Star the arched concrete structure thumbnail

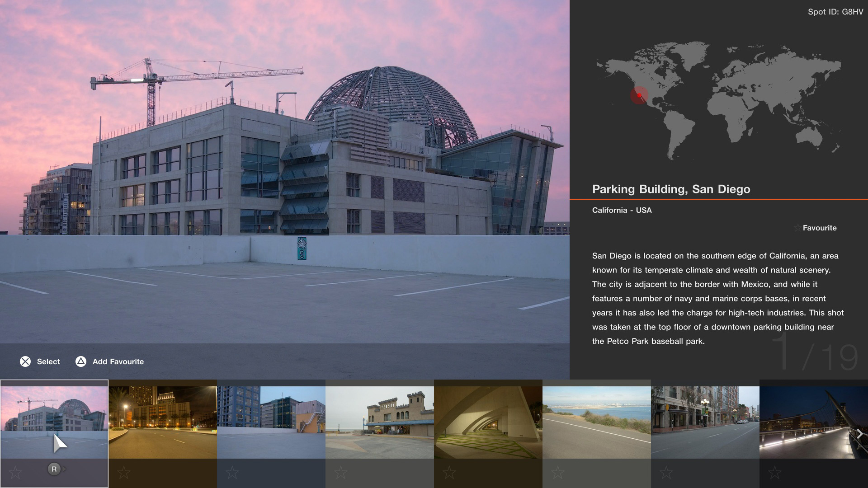[x=449, y=473]
